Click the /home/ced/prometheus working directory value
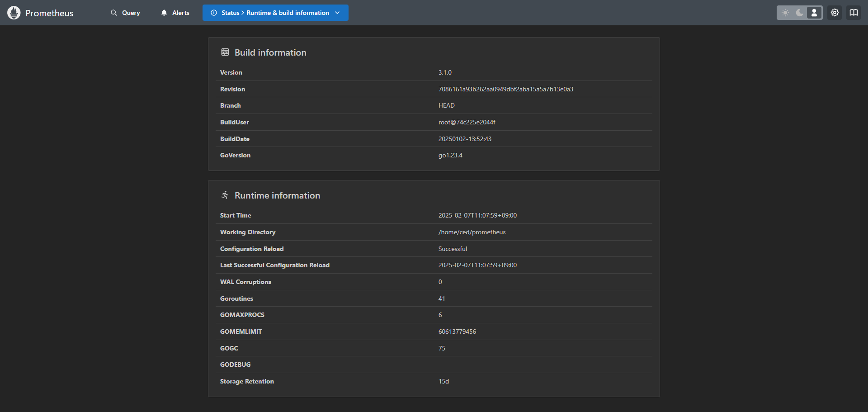The image size is (868, 412). pos(472,232)
